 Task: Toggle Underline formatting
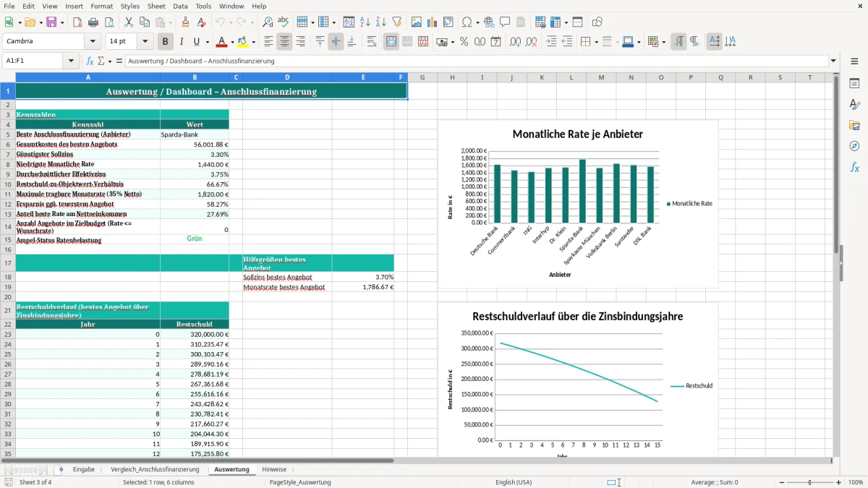click(x=197, y=42)
